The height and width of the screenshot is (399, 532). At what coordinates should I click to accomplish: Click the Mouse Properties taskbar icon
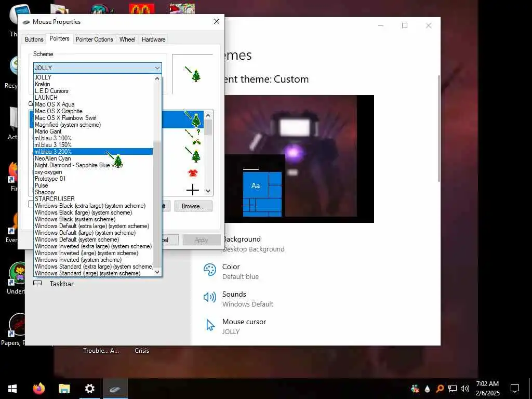[x=115, y=389]
